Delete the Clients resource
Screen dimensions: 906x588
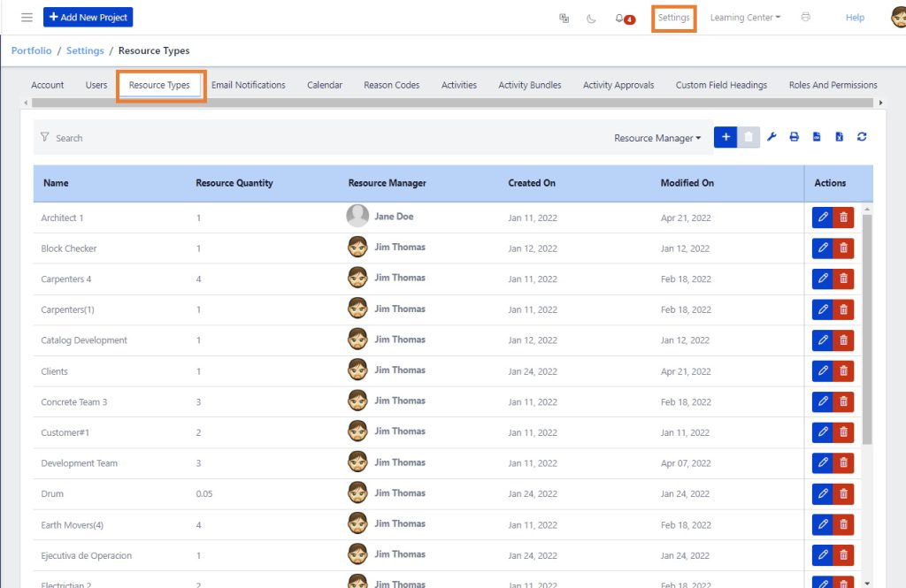tap(843, 370)
